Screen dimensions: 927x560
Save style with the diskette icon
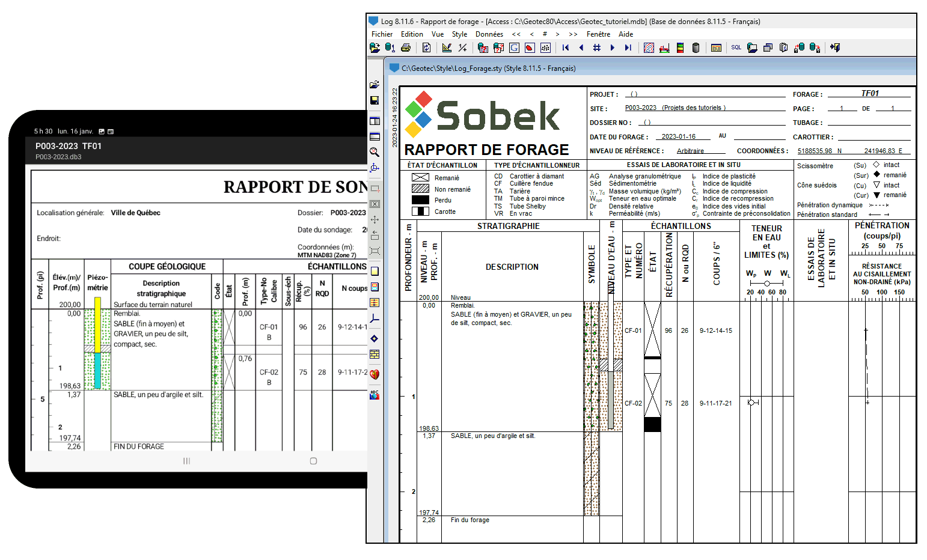375,100
